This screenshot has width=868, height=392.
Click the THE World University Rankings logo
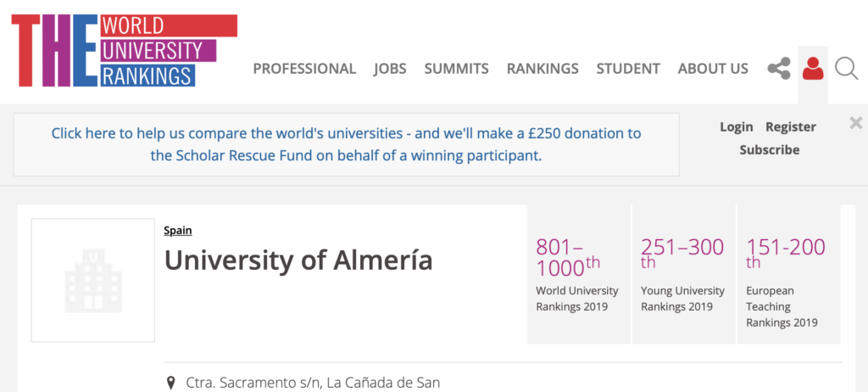tap(123, 51)
